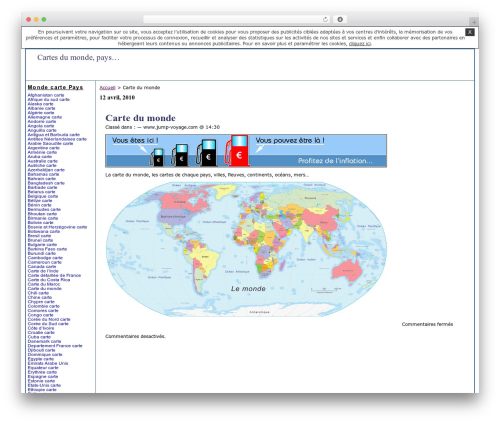Viewport: 500px width, 423px height.
Task: Close the cookie notice with the X button
Action: (x=470, y=32)
